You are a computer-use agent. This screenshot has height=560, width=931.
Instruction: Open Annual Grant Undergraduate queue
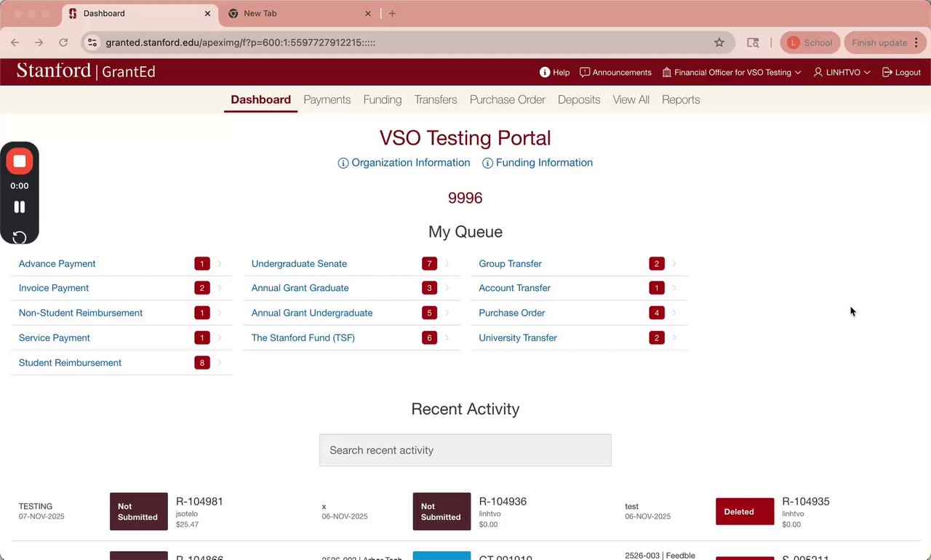point(312,313)
